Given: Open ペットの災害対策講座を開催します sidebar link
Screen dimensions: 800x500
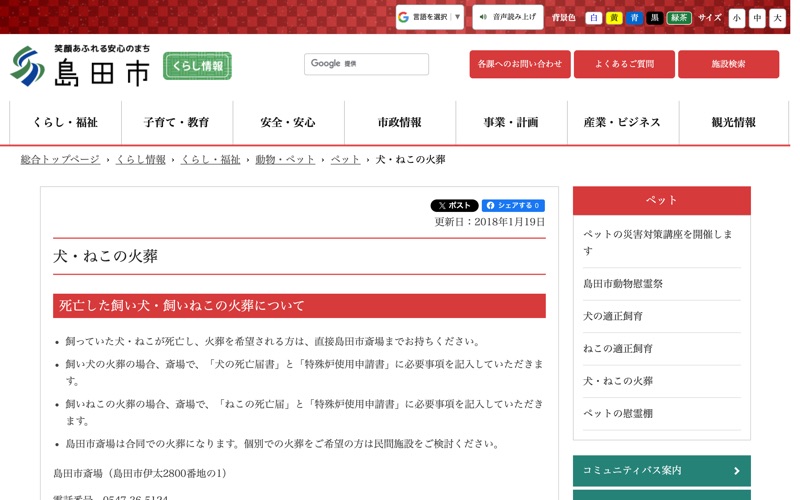Looking at the screenshot, I should (x=658, y=242).
